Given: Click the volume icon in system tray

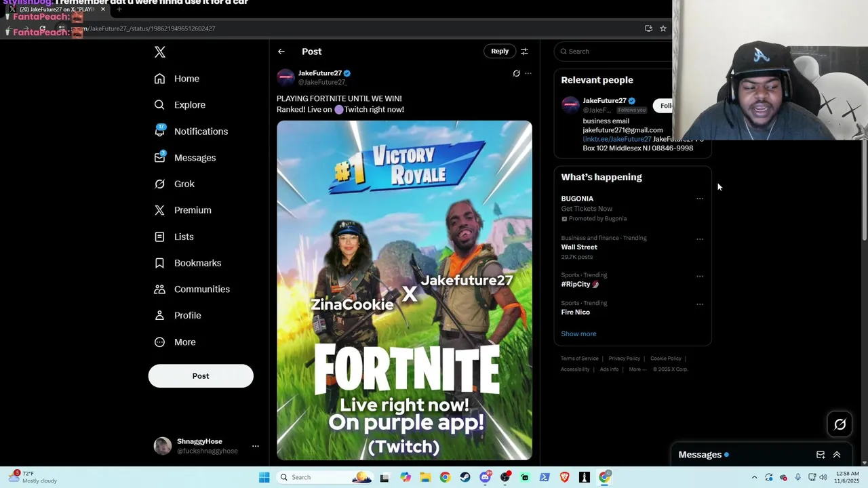Looking at the screenshot, I should click(x=823, y=477).
